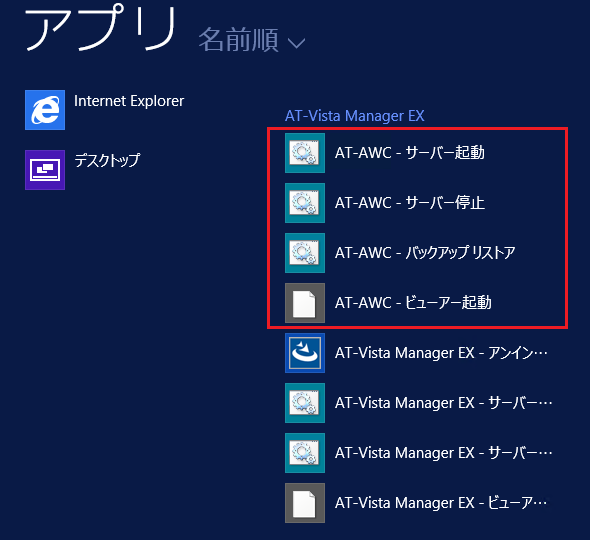Click the AT-Vista Manager EX ビューア document icon
Image resolution: width=590 pixels, height=540 pixels.
point(305,503)
